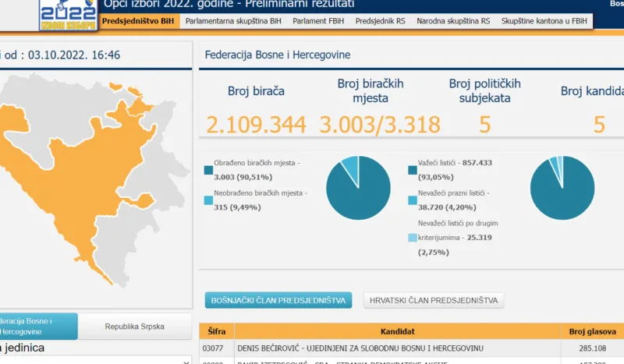Screen dimensions: 624x364
Task: Switch to Republika Srpska region button
Action: coord(134,327)
